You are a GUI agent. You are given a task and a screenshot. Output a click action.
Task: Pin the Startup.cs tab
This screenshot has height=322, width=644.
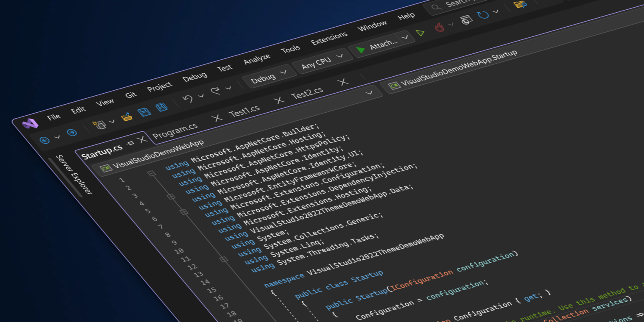pos(130,143)
